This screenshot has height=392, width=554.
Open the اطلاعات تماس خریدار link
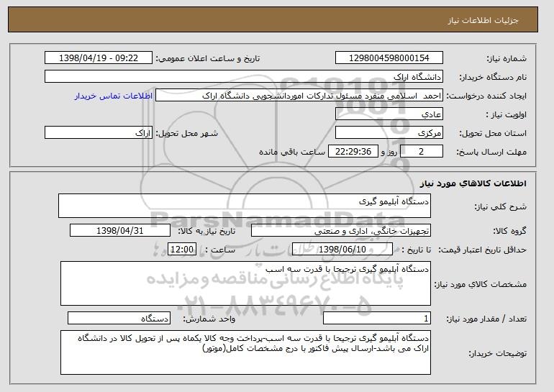point(114,96)
